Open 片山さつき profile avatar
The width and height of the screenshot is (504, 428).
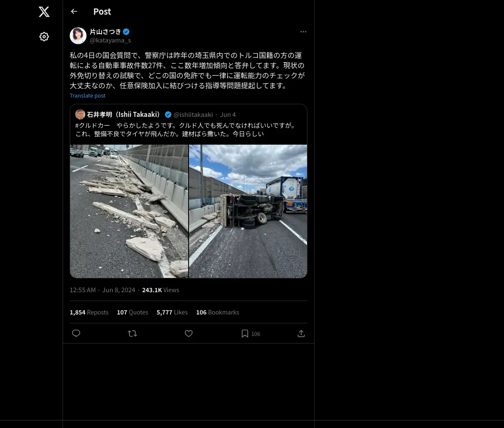pyautogui.click(x=78, y=36)
